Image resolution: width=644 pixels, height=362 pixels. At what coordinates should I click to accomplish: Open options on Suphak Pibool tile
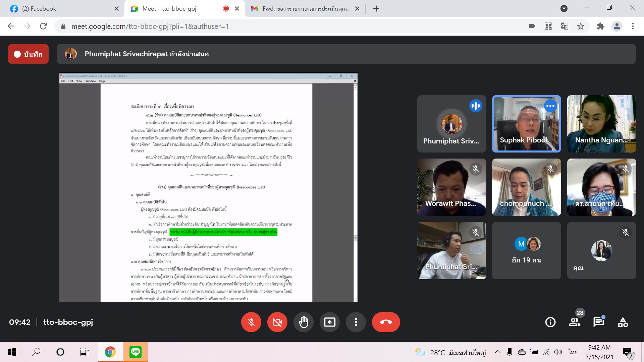(550, 106)
